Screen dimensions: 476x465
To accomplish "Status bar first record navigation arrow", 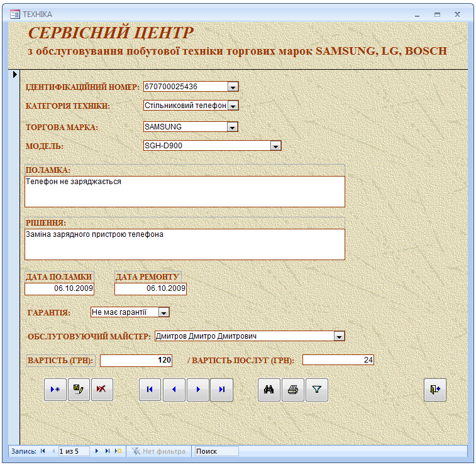I will click(x=43, y=451).
